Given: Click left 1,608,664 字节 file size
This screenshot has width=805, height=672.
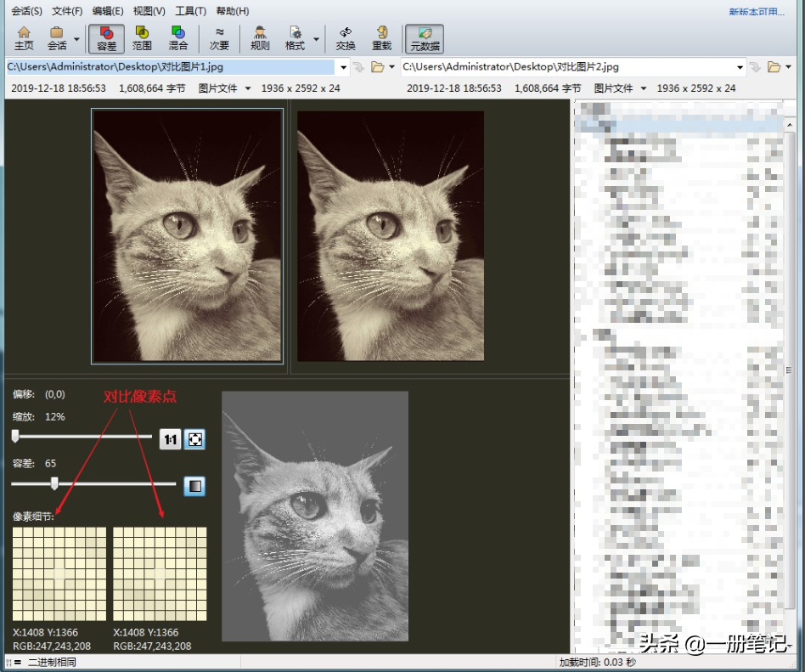Looking at the screenshot, I should tap(152, 88).
